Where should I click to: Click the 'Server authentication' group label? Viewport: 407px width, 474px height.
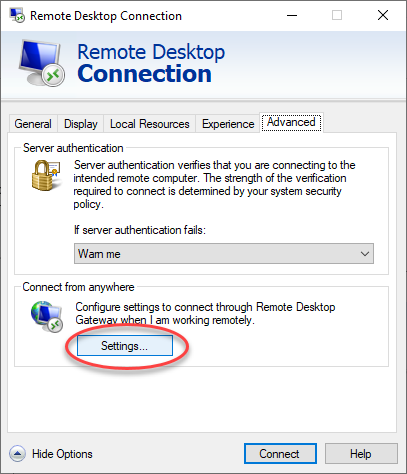click(x=73, y=148)
